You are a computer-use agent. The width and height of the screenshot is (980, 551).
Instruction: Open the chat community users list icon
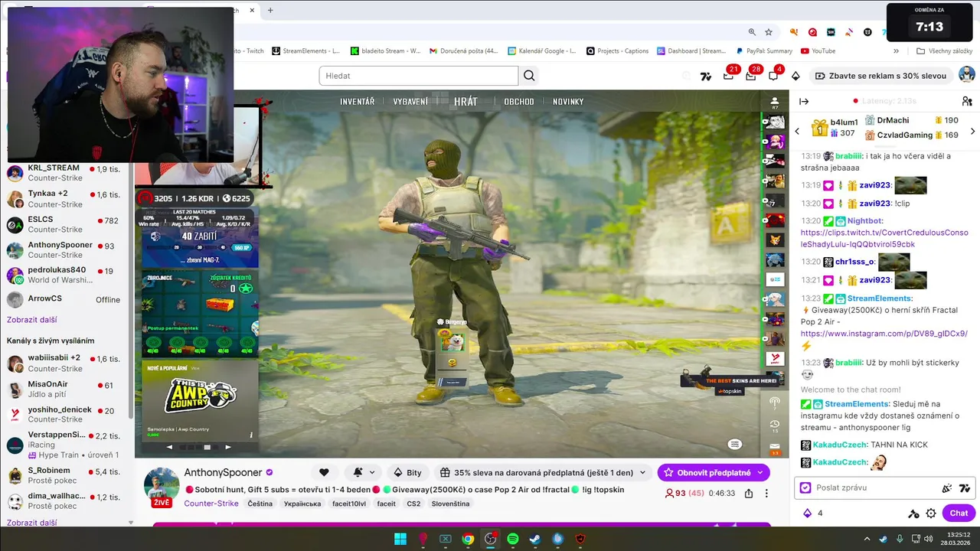[967, 101]
